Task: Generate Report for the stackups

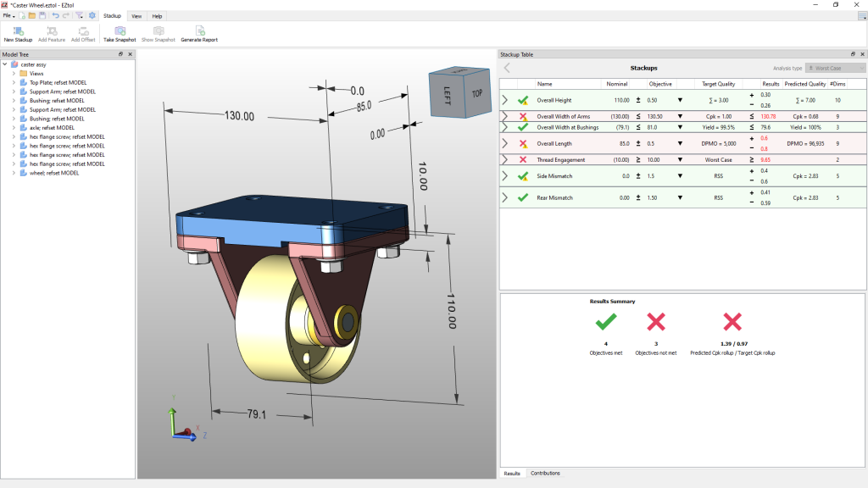Action: tap(199, 31)
